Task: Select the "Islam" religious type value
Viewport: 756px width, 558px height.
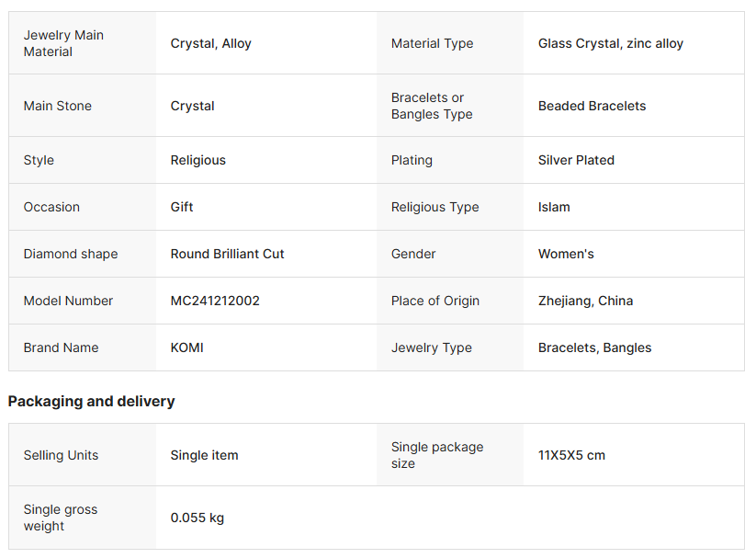Action: (554, 207)
